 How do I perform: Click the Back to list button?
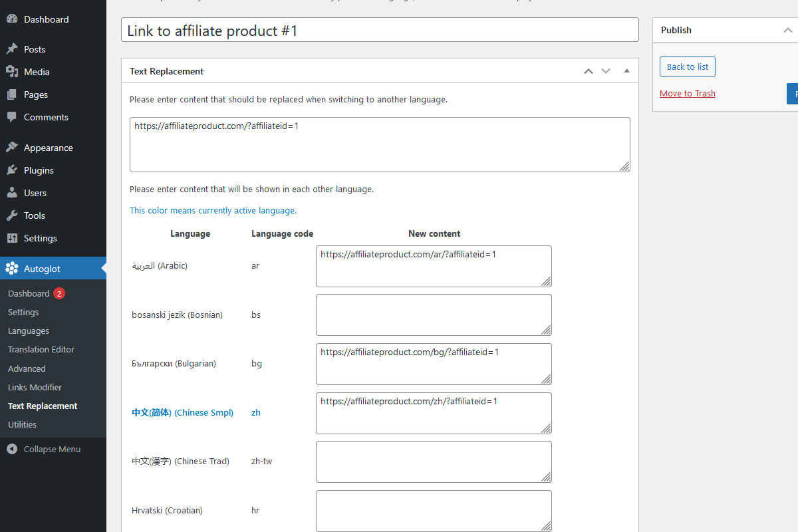coord(688,66)
